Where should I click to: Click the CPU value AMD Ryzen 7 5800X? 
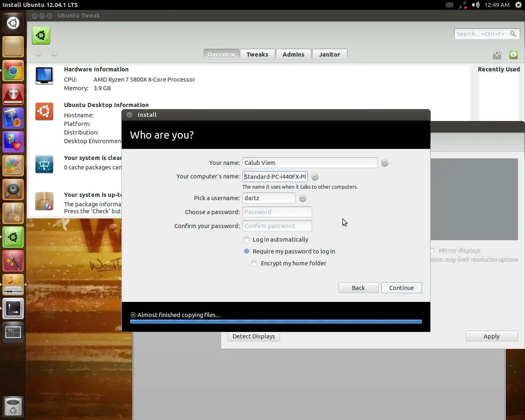(144, 80)
